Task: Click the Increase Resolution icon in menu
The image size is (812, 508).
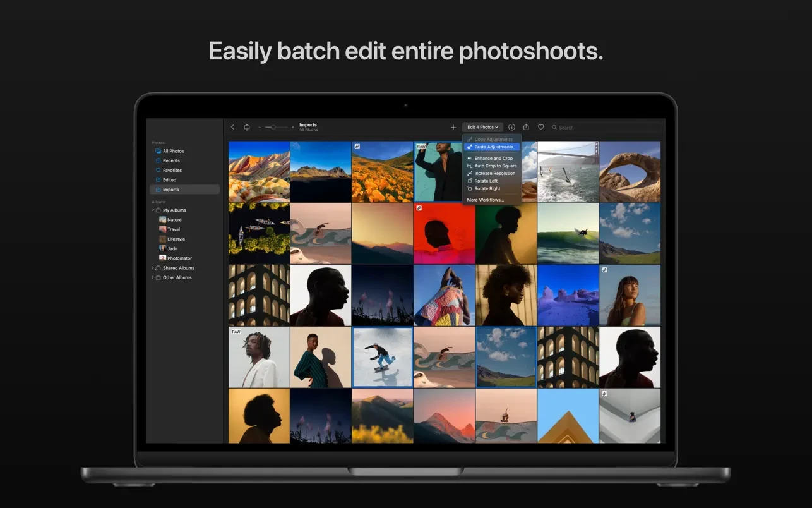Action: coord(469,173)
